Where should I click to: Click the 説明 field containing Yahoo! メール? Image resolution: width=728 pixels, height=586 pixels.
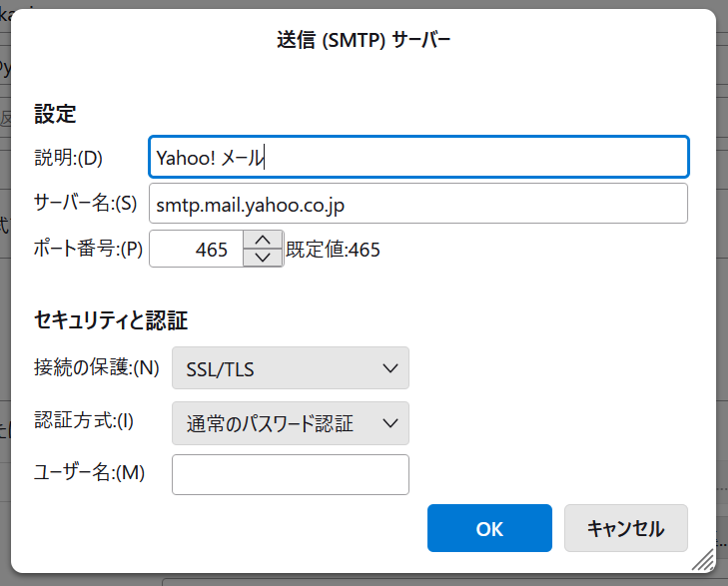(417, 157)
